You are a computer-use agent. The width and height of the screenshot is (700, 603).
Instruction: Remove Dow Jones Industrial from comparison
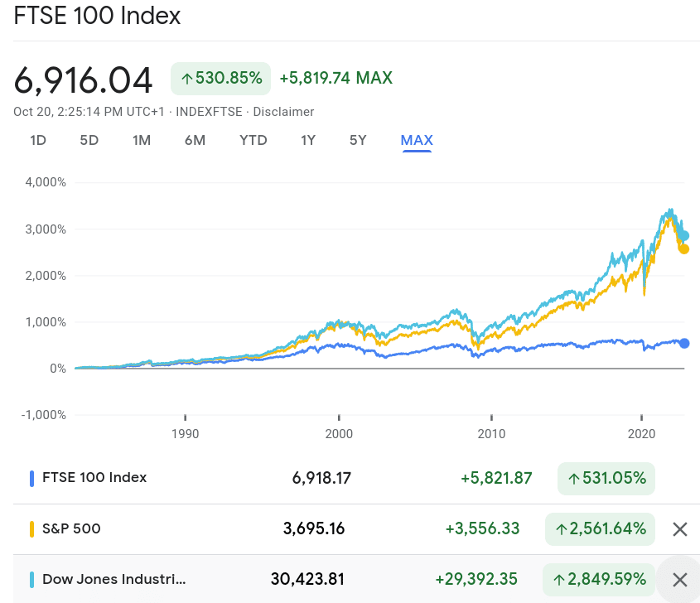[x=679, y=580]
